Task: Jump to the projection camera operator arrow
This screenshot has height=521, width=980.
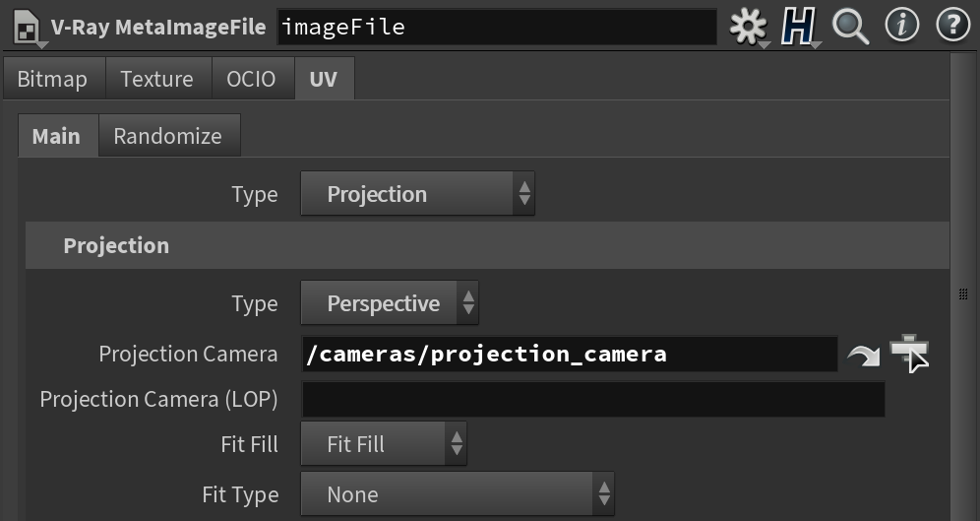Action: click(864, 356)
